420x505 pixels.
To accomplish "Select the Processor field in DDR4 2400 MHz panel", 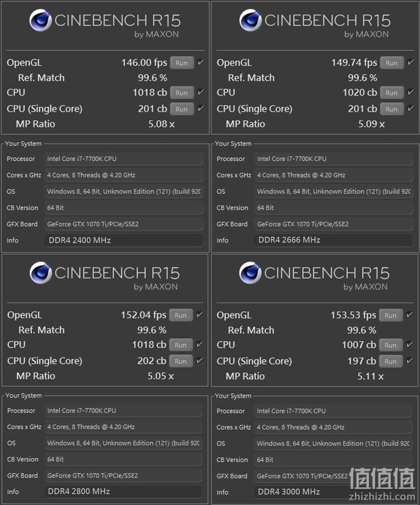I will point(123,159).
